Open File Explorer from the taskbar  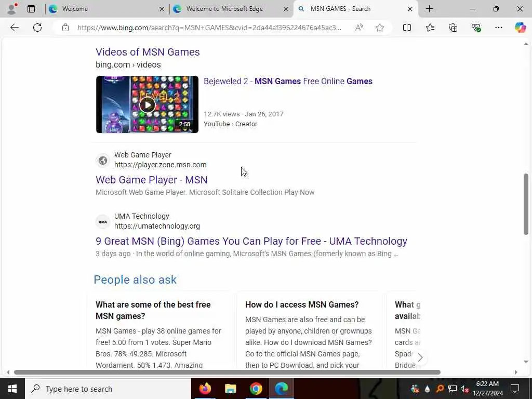[x=230, y=389]
